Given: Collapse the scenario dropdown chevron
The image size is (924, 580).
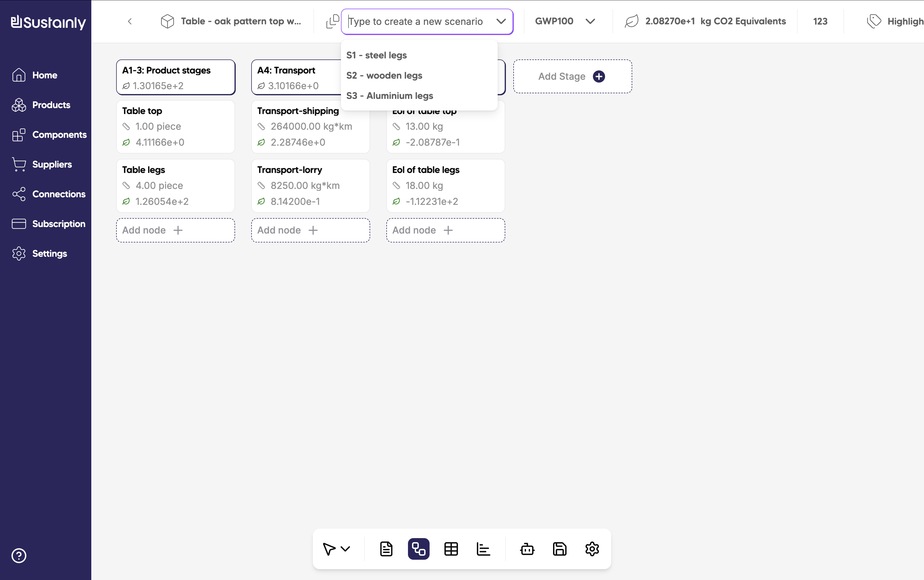Looking at the screenshot, I should coord(501,21).
